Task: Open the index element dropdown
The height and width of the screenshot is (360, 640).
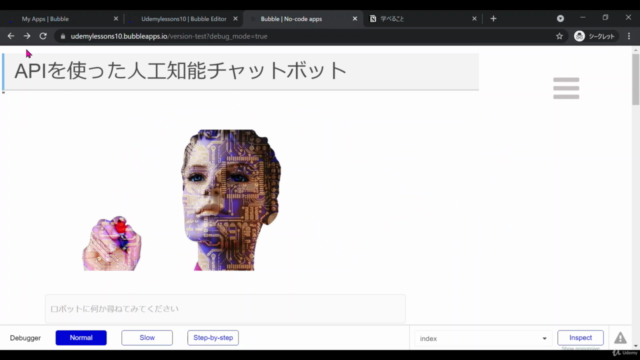Action: tap(482, 338)
